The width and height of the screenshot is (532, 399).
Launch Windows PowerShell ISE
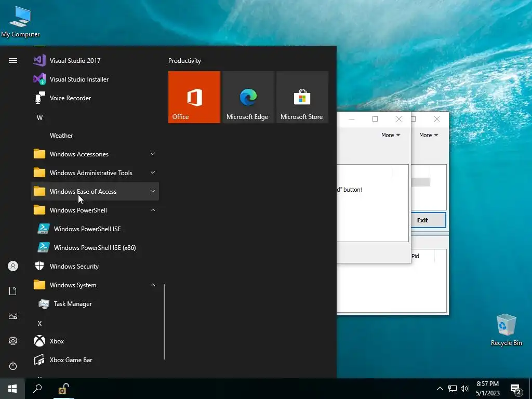point(95,229)
